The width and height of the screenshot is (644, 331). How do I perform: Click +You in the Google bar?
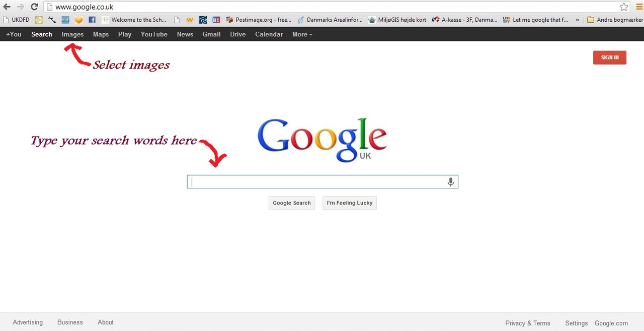tap(14, 34)
